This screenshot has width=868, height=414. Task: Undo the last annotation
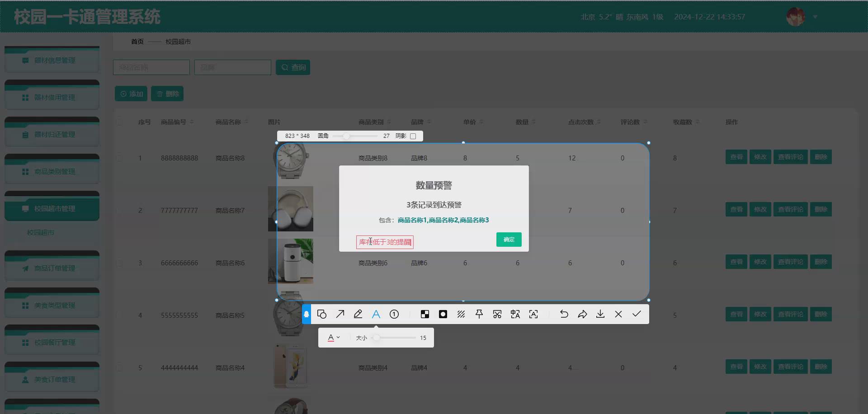(564, 314)
